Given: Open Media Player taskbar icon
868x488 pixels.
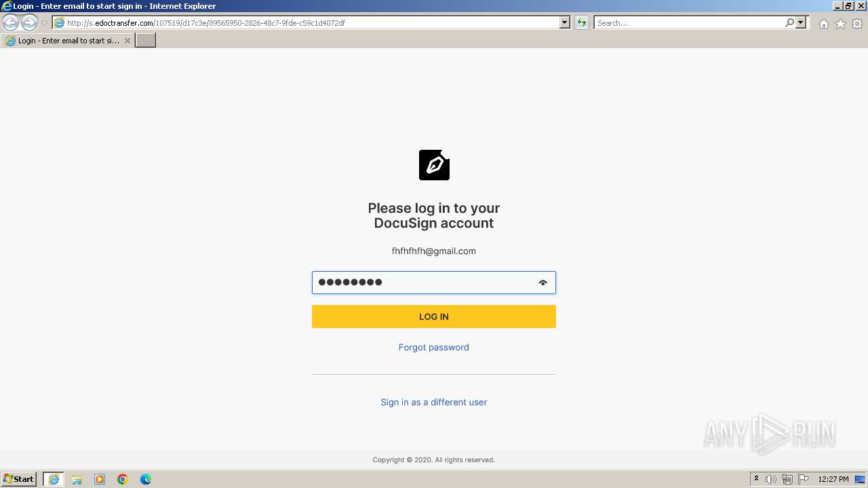Looking at the screenshot, I should click(x=100, y=479).
